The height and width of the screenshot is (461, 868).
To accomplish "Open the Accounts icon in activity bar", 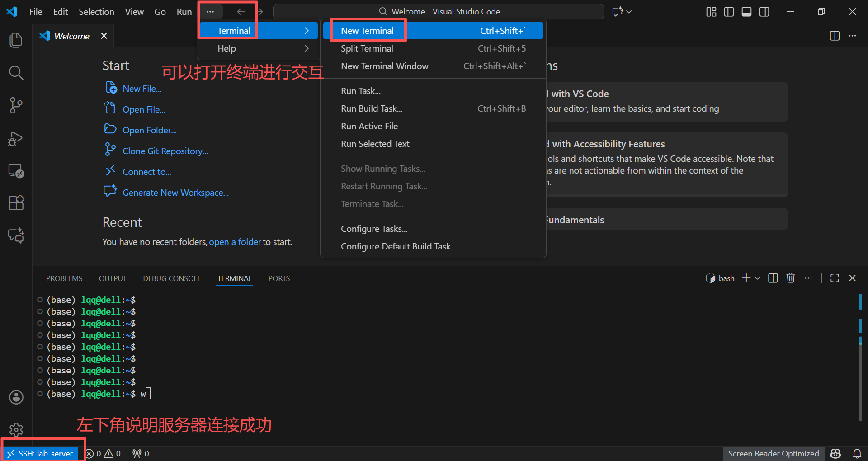I will click(x=16, y=397).
